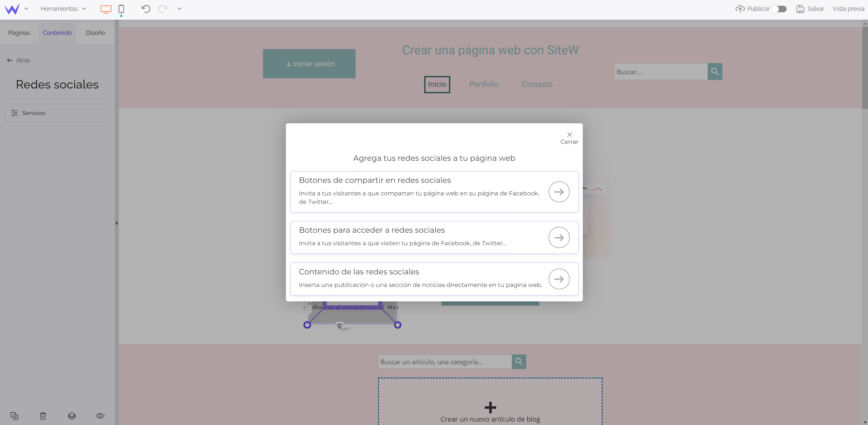Close the dialog with Cerrar
The width and height of the screenshot is (868, 425).
(x=569, y=138)
